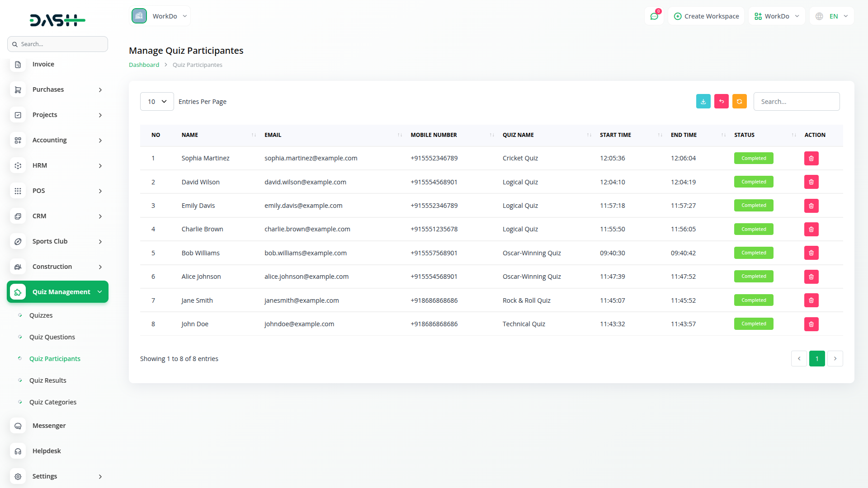
Task: Click the pink reset arrow icon
Action: pyautogui.click(x=721, y=102)
